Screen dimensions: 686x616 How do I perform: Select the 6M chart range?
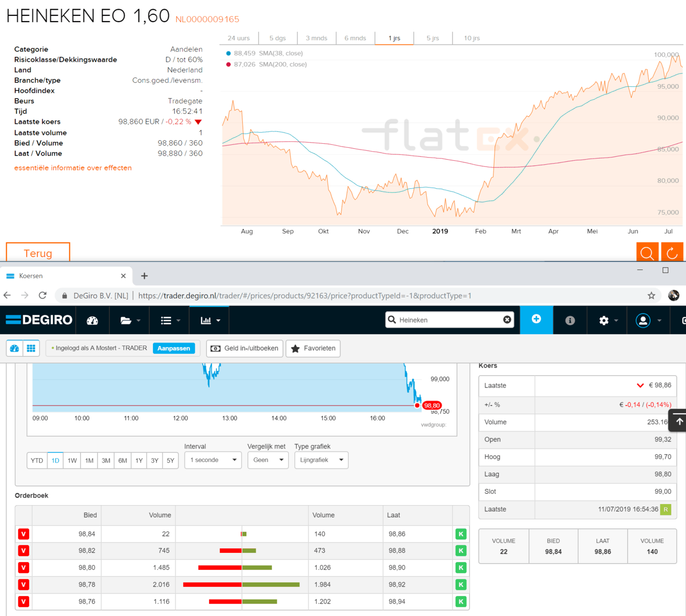123,460
